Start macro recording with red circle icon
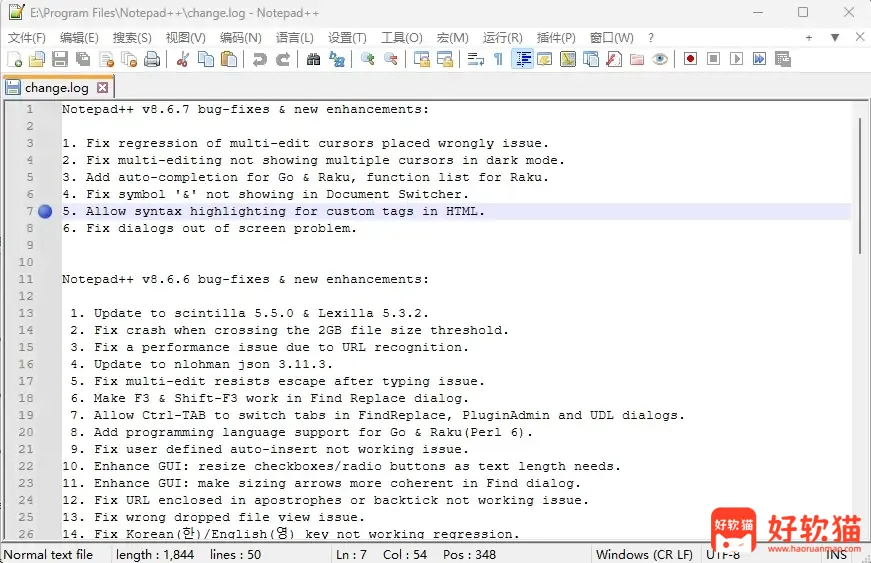The width and height of the screenshot is (871, 563). [690, 59]
